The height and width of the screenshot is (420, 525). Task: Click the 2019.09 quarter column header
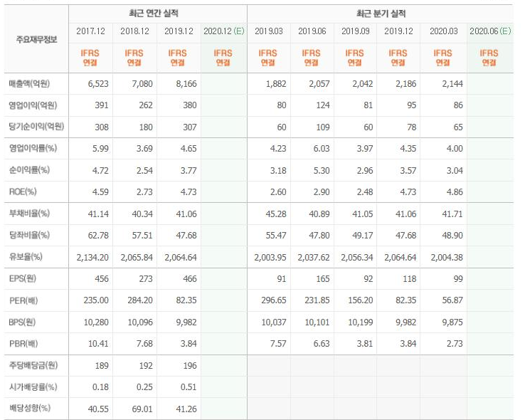[356, 31]
